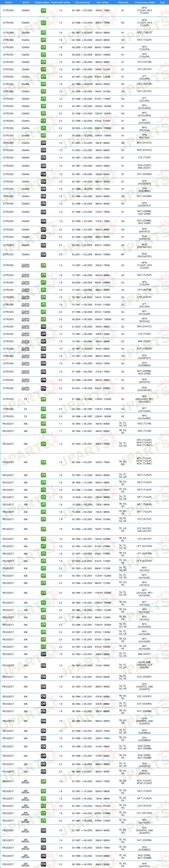Click the Lata produkcji column header

click(x=82, y=2)
